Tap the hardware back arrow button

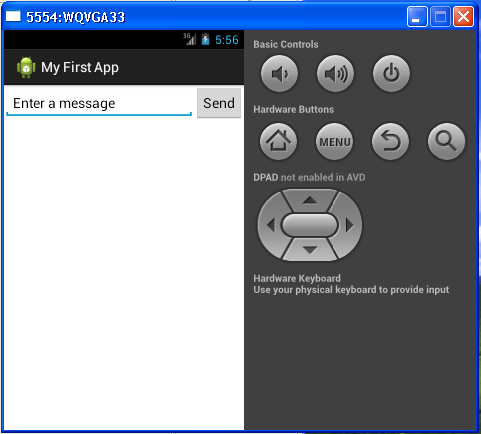point(390,142)
